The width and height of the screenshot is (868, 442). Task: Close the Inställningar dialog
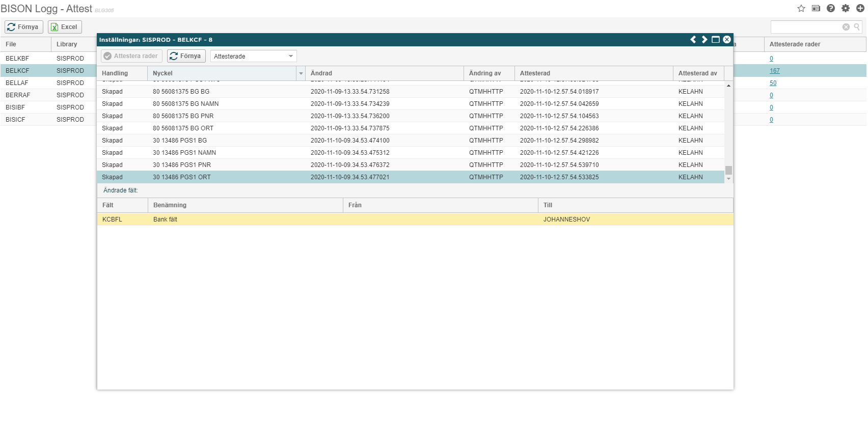[x=727, y=40]
